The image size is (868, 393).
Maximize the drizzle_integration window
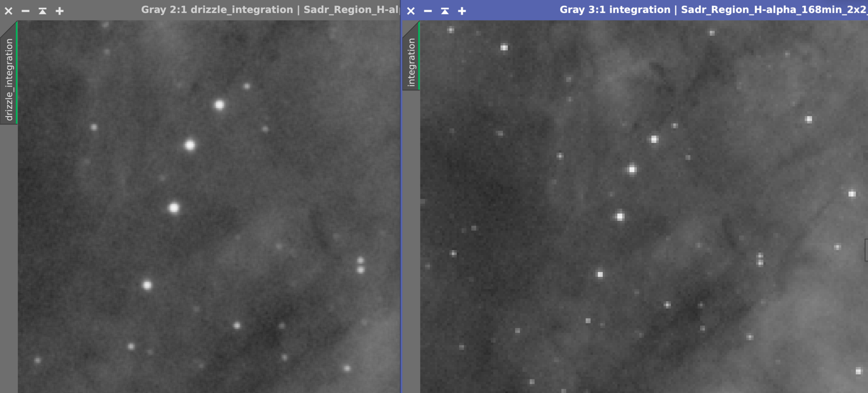click(x=42, y=11)
